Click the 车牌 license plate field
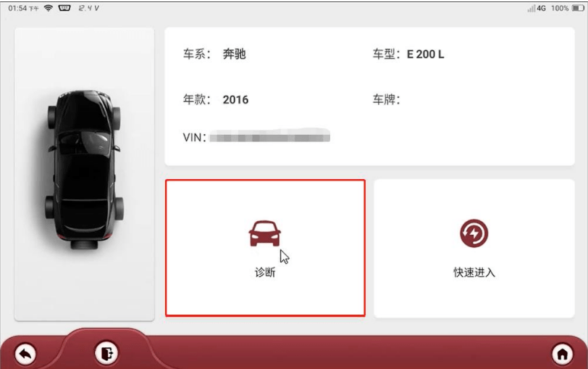 [x=386, y=99]
